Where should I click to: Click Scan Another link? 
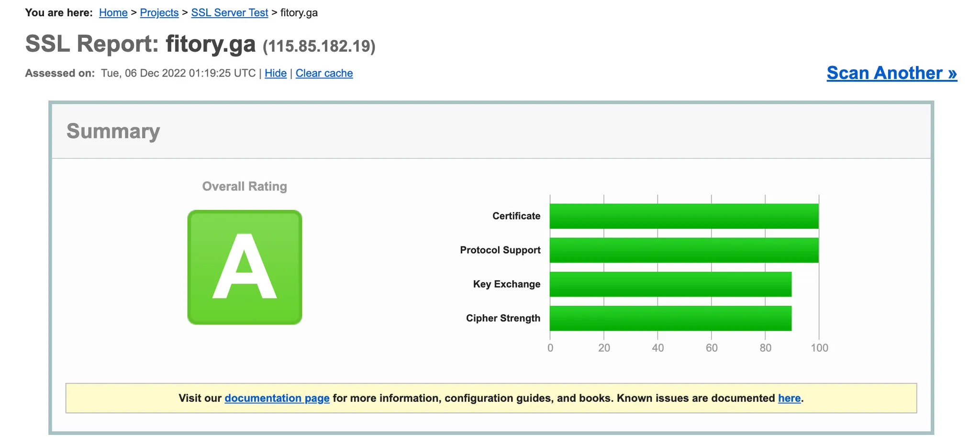click(891, 73)
